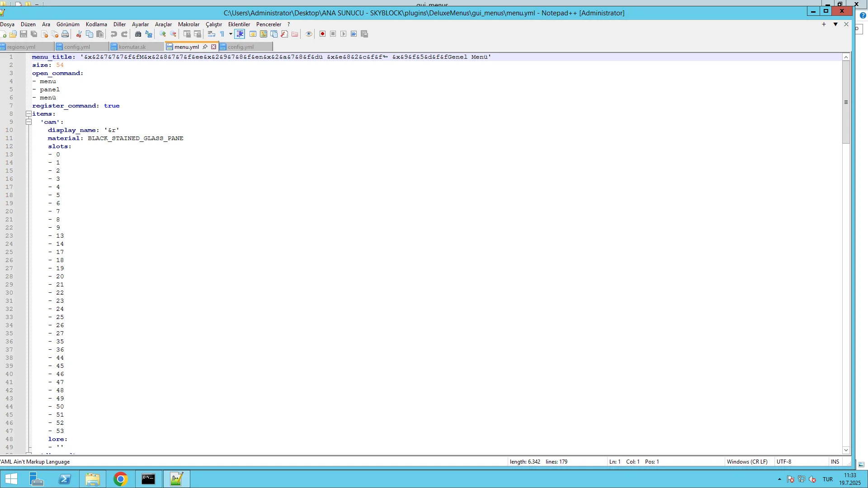
Task: Click the Save file toolbar icon
Action: tap(24, 34)
